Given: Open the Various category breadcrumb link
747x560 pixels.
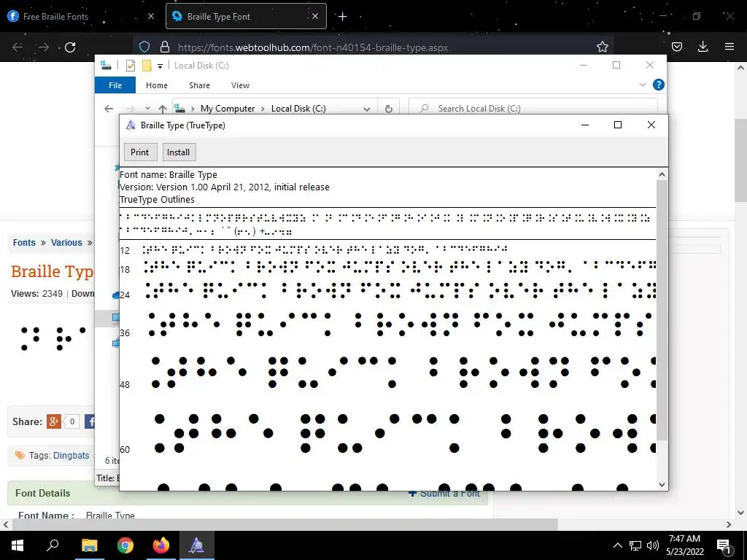Looking at the screenshot, I should [66, 242].
